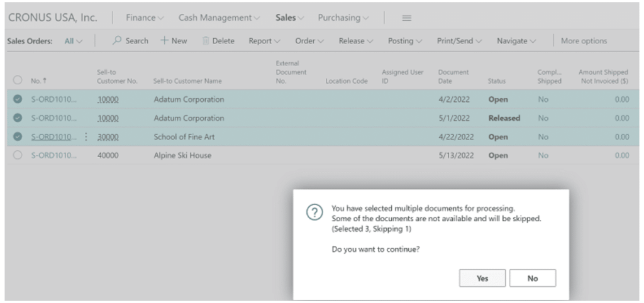Image resolution: width=644 pixels, height=303 pixels.
Task: Uncheck the first Adatum Corporation row checkmark
Action: [18, 99]
